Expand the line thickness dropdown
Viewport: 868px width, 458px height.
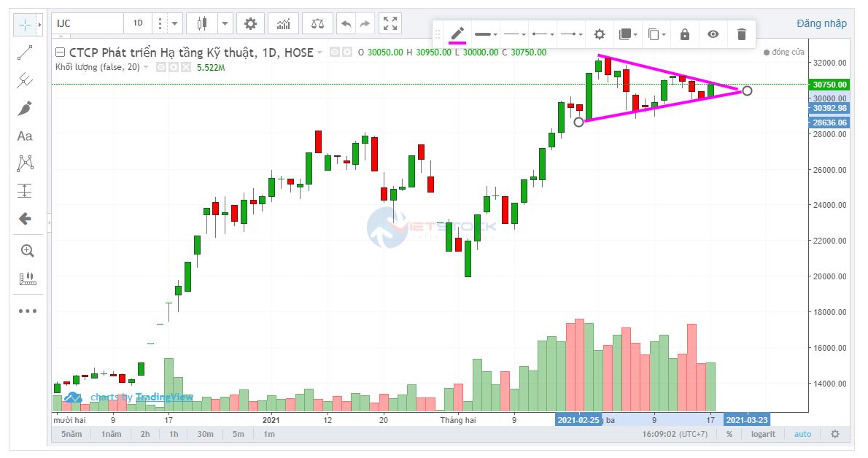coord(486,34)
